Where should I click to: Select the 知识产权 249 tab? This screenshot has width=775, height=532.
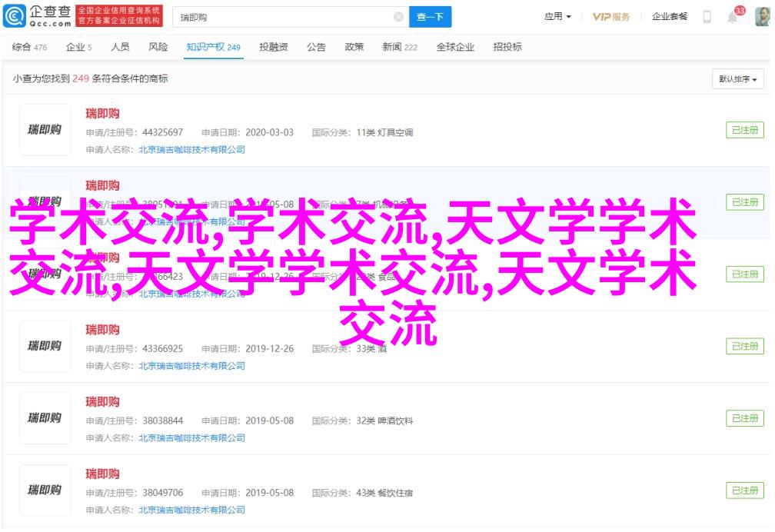[213, 47]
